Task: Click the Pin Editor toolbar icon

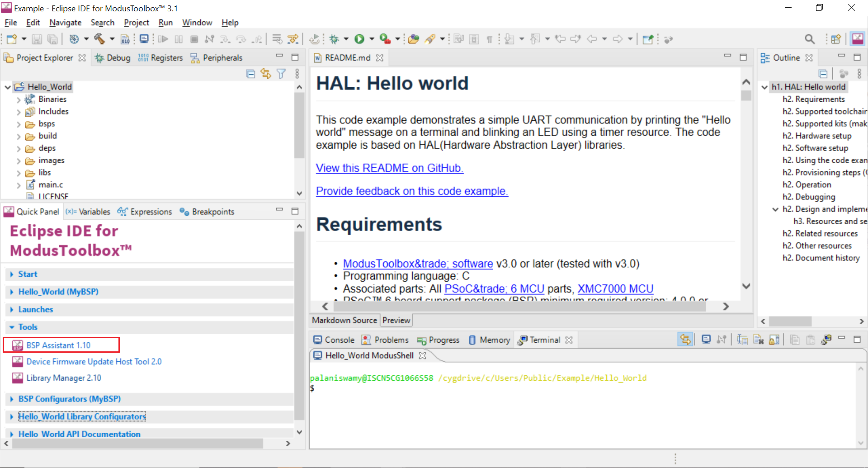Action: click(x=648, y=39)
